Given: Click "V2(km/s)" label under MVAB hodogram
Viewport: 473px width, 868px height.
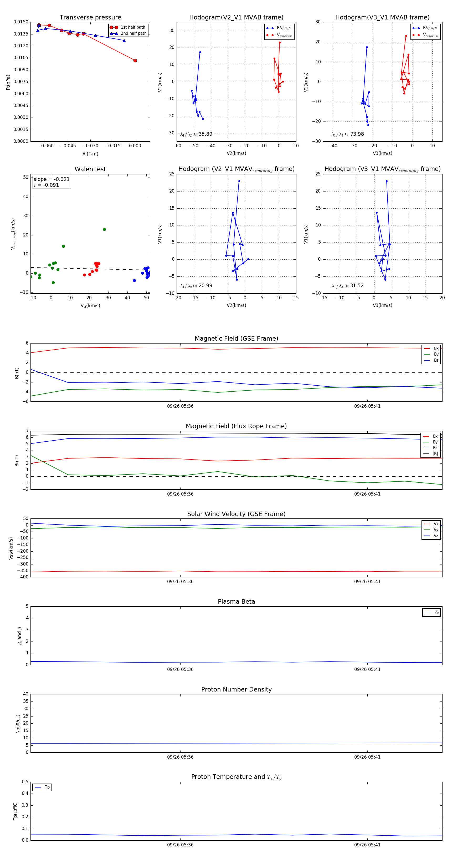Looking at the screenshot, I should [x=236, y=153].
